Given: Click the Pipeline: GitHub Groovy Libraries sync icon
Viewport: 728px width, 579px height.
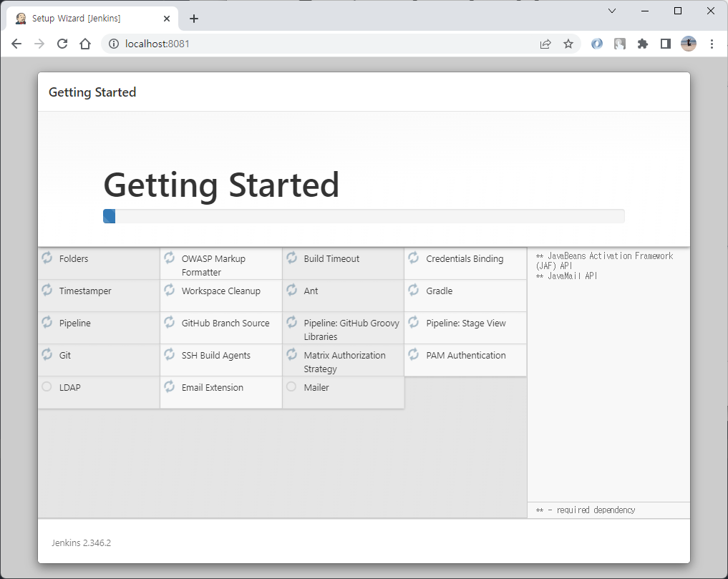Looking at the screenshot, I should 291,322.
